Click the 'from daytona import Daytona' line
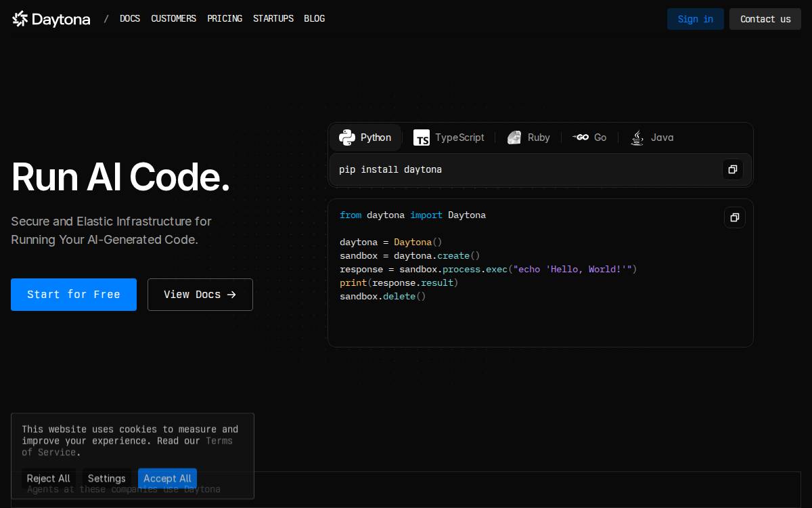Image resolution: width=812 pixels, height=508 pixels. [413, 215]
